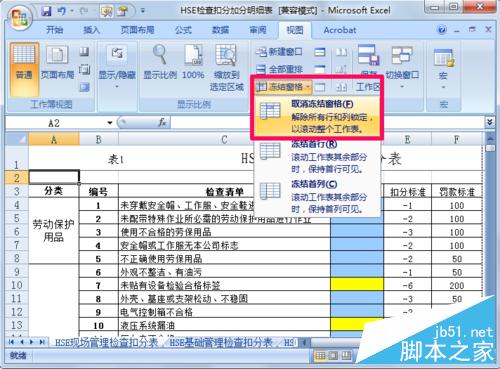Switch to the 开始 ribbon tab
The image size is (500, 369).
coord(54,30)
